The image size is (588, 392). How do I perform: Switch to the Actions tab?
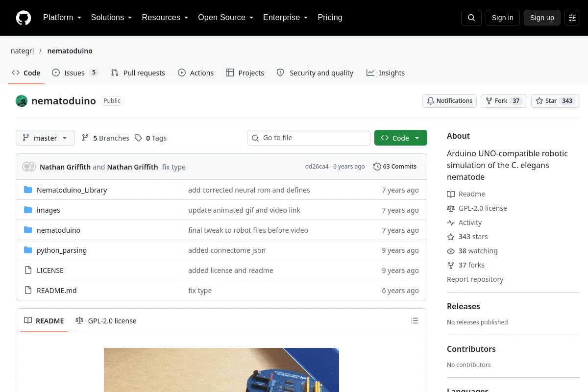(x=196, y=73)
